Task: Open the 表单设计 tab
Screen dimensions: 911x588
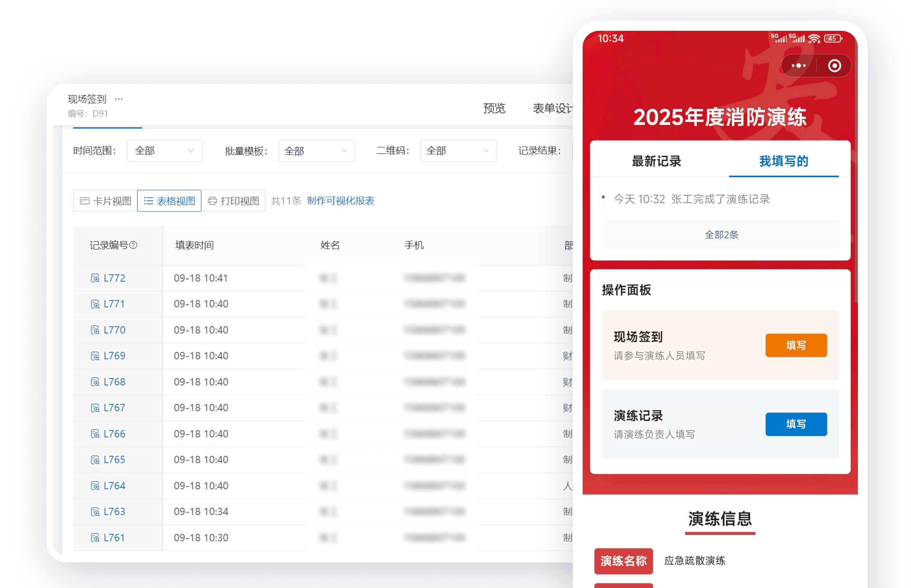Action: click(553, 108)
